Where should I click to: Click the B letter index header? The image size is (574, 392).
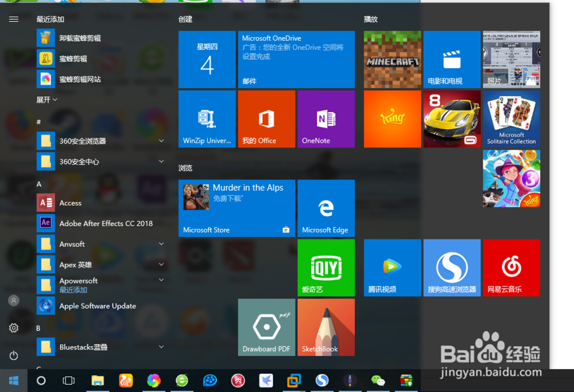click(38, 328)
